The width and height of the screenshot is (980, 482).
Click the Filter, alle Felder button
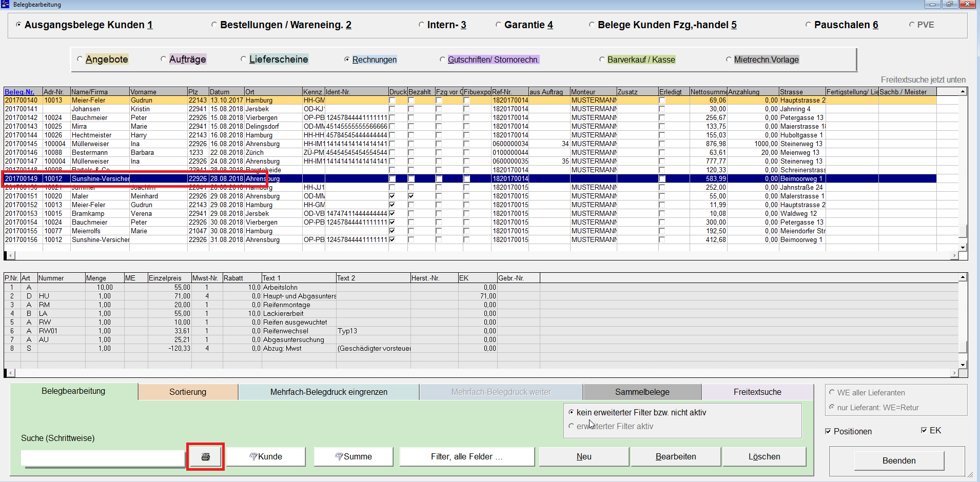pyautogui.click(x=467, y=456)
